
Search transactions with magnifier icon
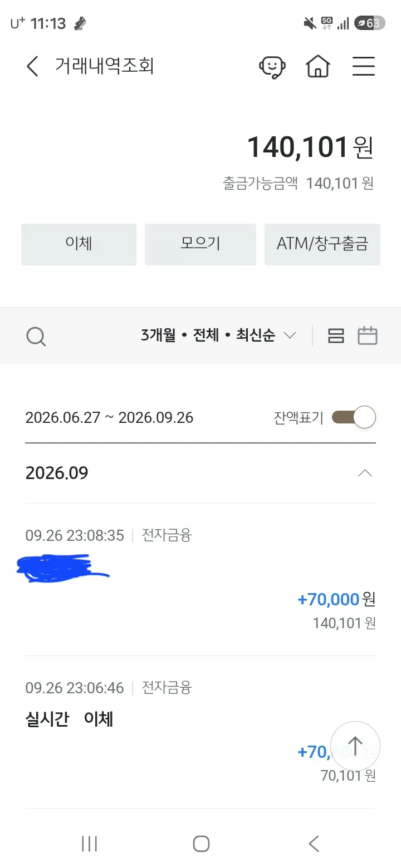(x=36, y=336)
